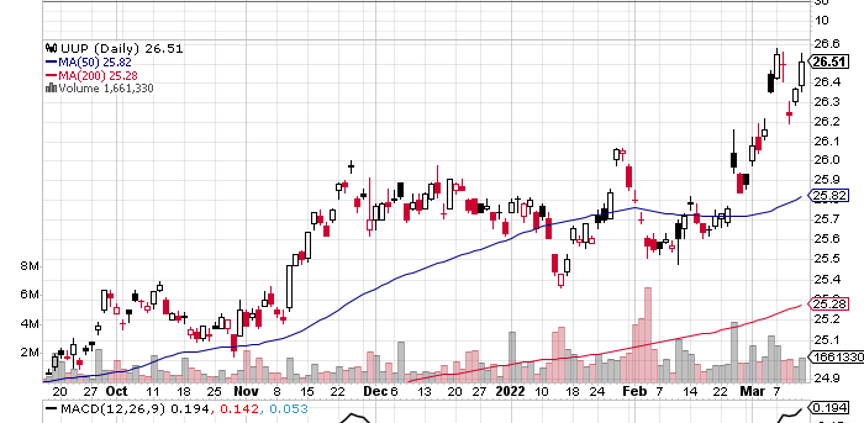The height and width of the screenshot is (423, 864).
Task: Click the 0.194 MACD value tag
Action: pyautogui.click(x=829, y=408)
